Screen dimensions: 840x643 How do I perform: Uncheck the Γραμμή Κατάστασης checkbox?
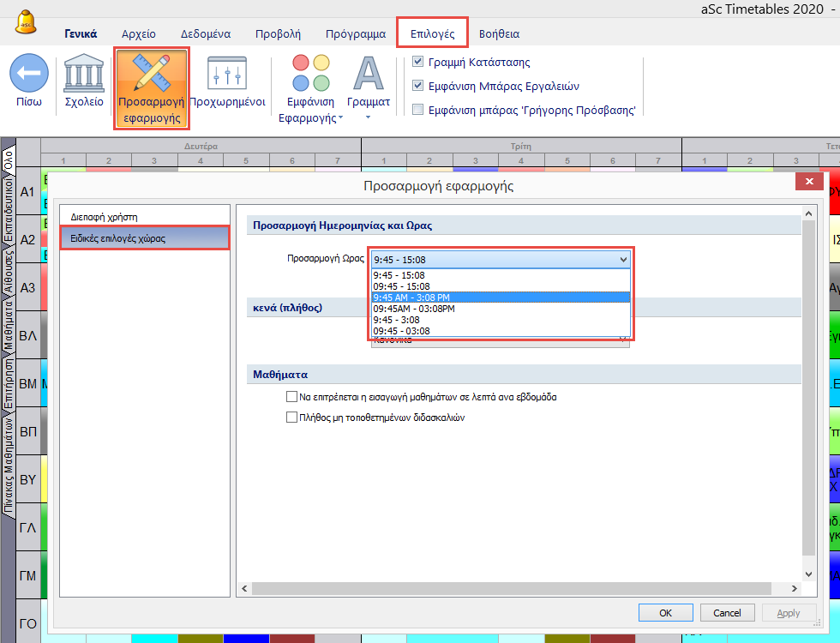pos(418,62)
